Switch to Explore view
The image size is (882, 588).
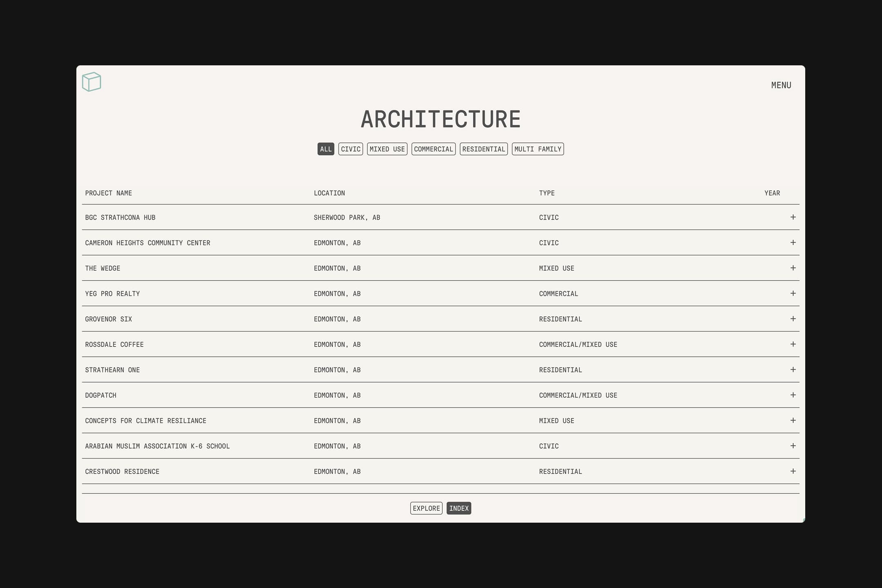(426, 508)
